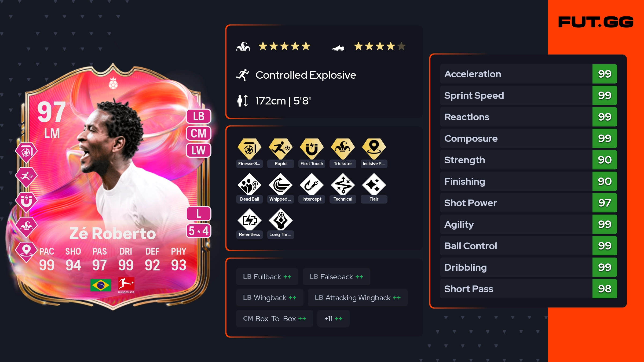Select the Dead Ball playstyle icon
This screenshot has height=362, width=644.
click(250, 184)
